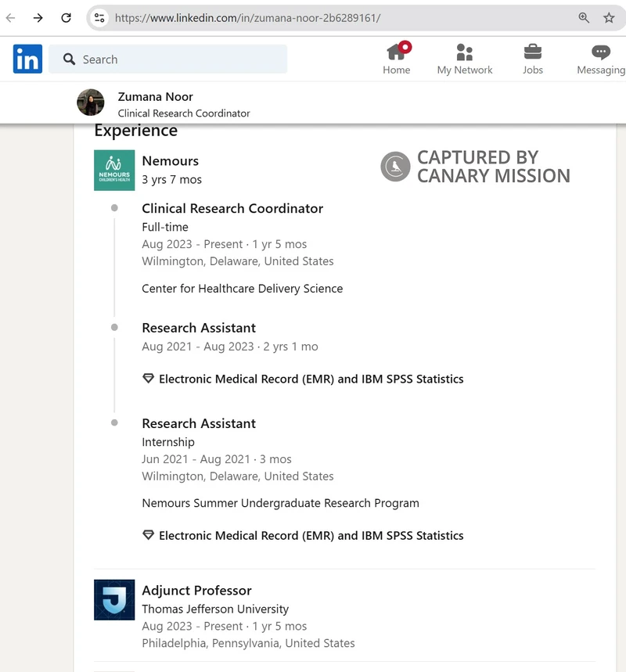The image size is (626, 672).
Task: Click the zoom magnifier icon in address bar
Action: click(584, 17)
